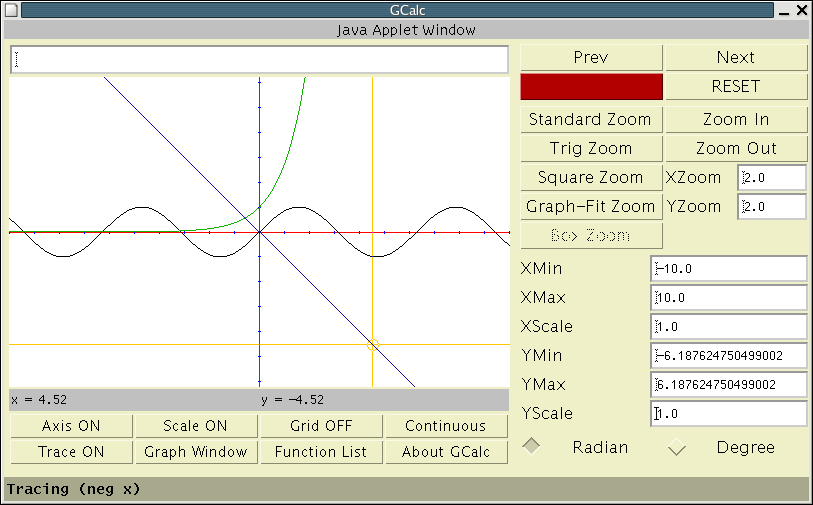This screenshot has width=813, height=505.
Task: Click the window menu icon in title bar
Action: (11, 10)
